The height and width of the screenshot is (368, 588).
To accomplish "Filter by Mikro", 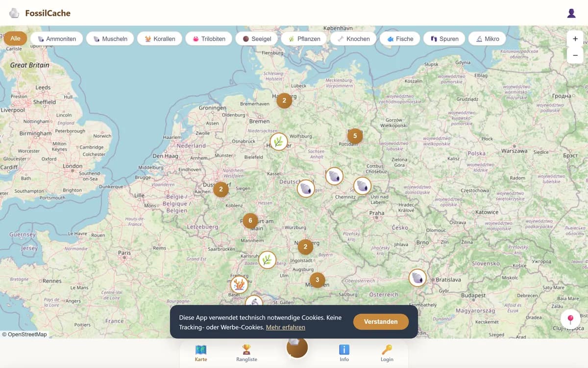I will [487, 39].
